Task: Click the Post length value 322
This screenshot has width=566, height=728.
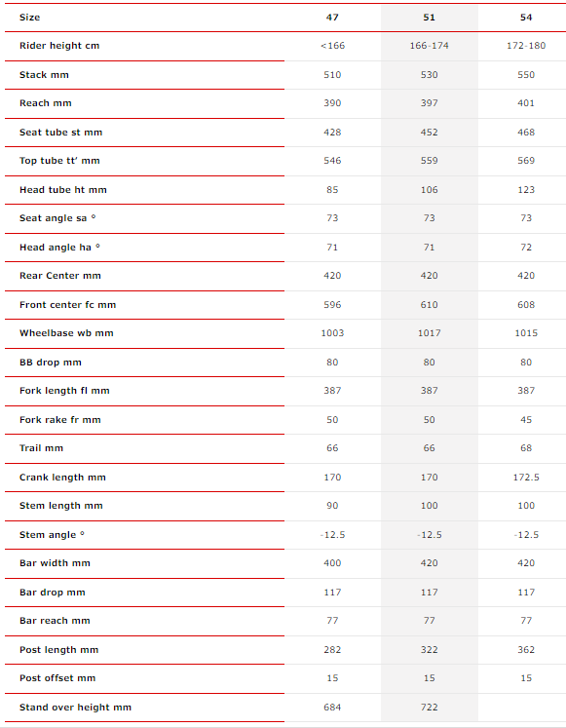Action: [430, 650]
